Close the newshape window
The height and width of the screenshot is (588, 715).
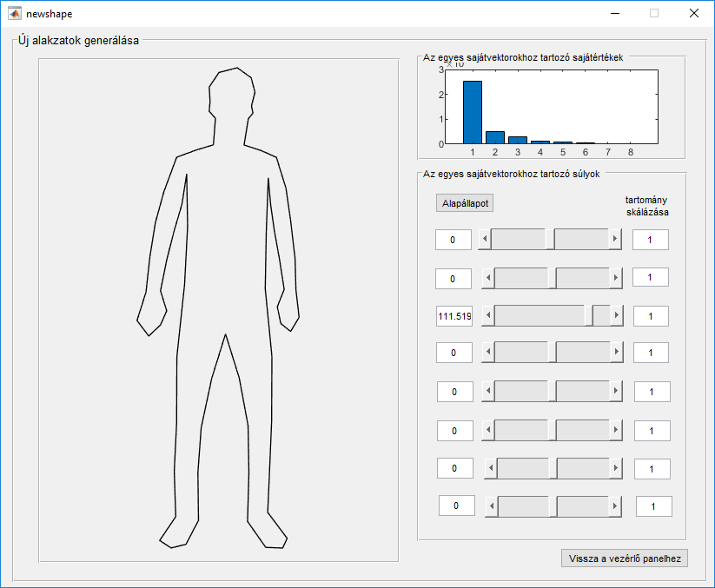[x=693, y=13]
